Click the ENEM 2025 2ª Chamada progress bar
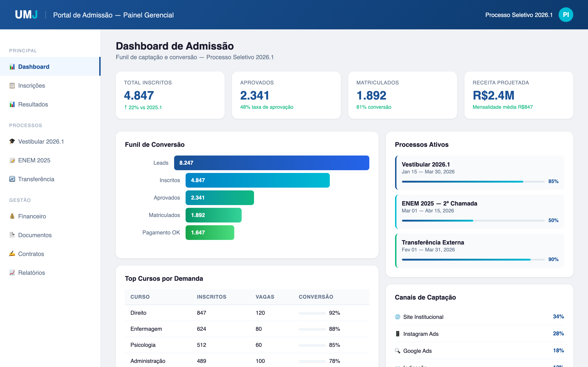The image size is (588, 367). coord(473,220)
